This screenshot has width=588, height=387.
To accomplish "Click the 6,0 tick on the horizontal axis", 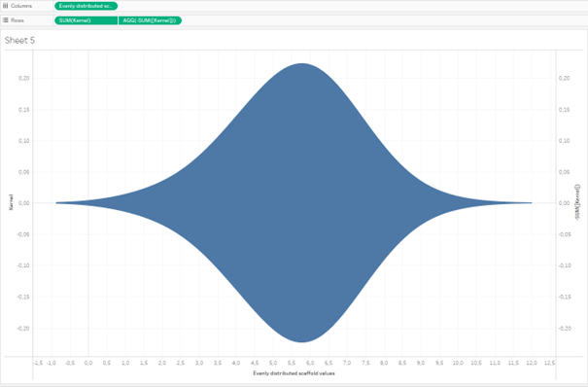I will coord(310,363).
